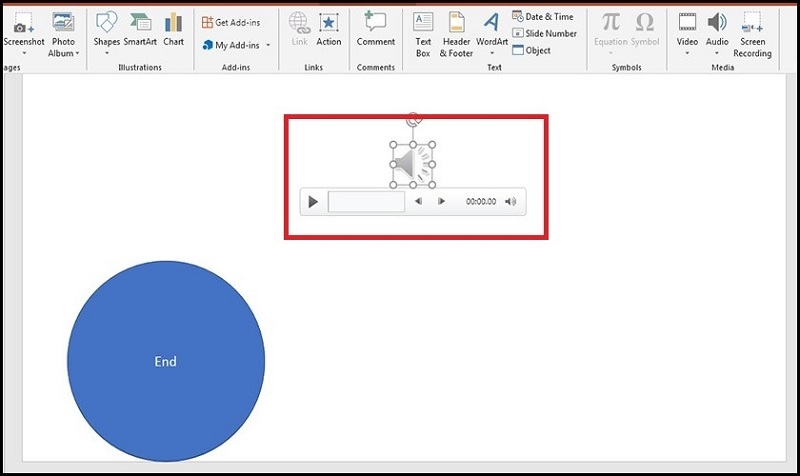Open the Audio insert dropdown

(x=717, y=53)
